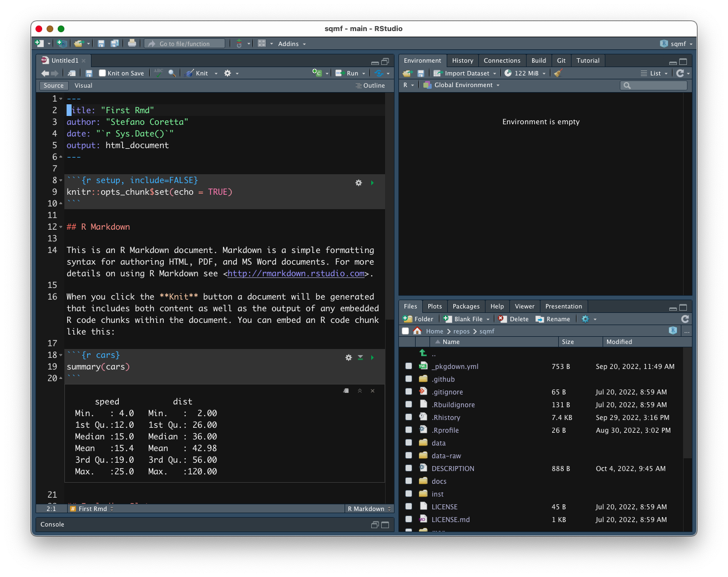Print the current file
Viewport: 728px width, 577px height.
[x=132, y=43]
